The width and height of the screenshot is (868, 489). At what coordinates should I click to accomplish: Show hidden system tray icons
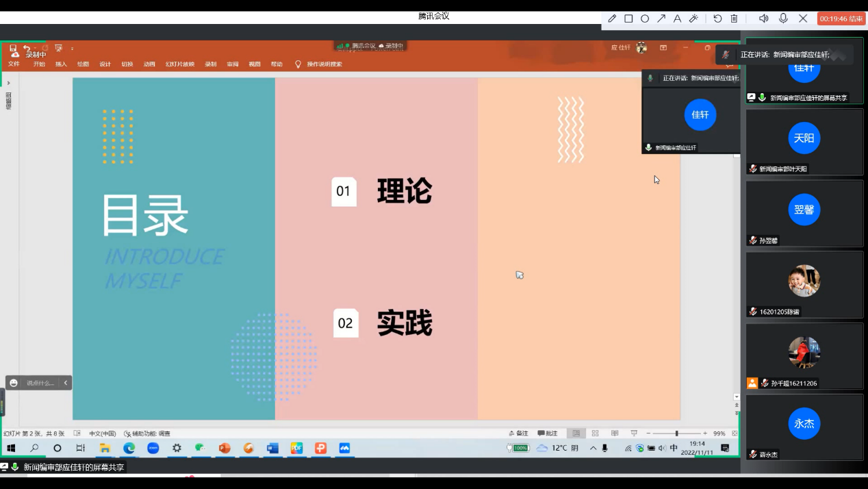pyautogui.click(x=593, y=448)
